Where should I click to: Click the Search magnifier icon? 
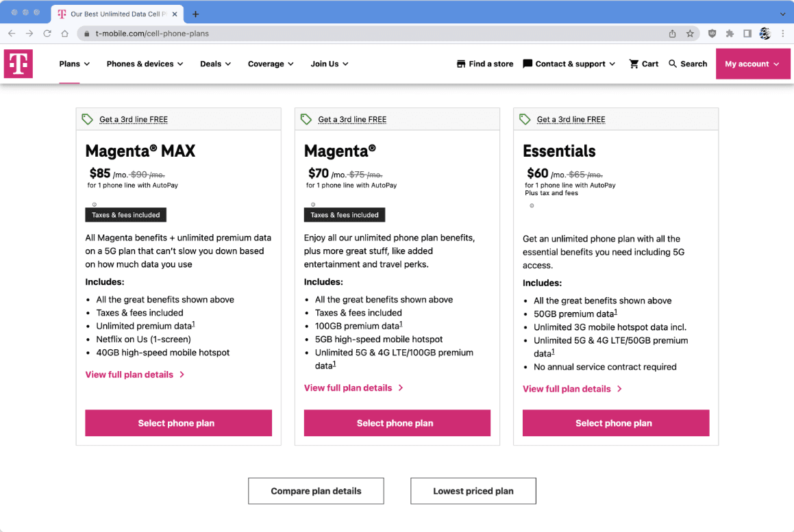pyautogui.click(x=673, y=64)
